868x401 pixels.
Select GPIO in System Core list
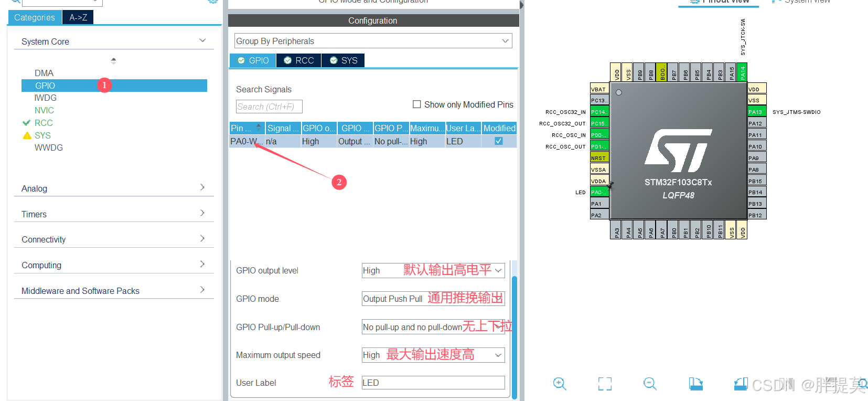tap(114, 86)
